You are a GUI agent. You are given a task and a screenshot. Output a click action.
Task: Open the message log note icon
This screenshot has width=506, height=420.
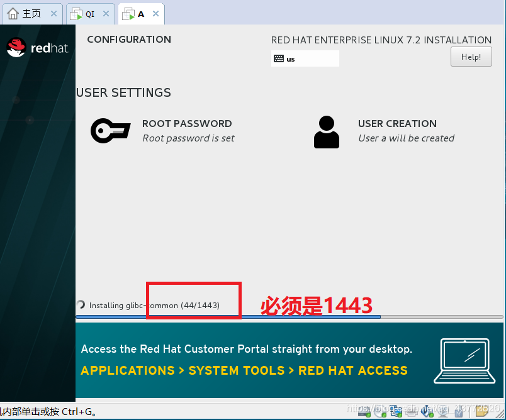pyautogui.click(x=482, y=411)
